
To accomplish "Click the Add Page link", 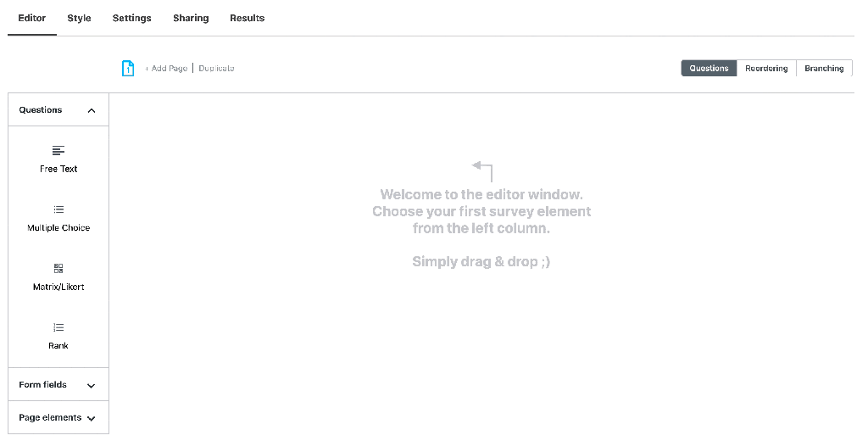I will (x=167, y=69).
